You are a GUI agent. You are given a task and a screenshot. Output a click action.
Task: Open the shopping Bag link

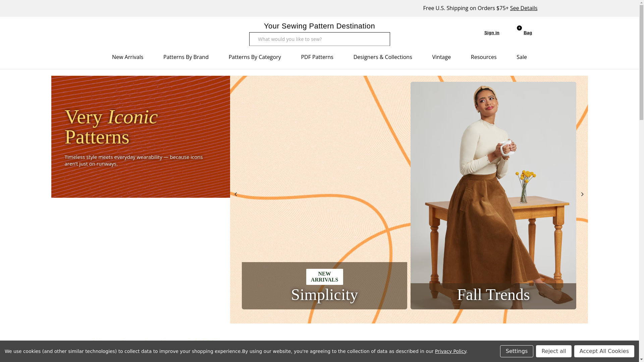coord(527,33)
